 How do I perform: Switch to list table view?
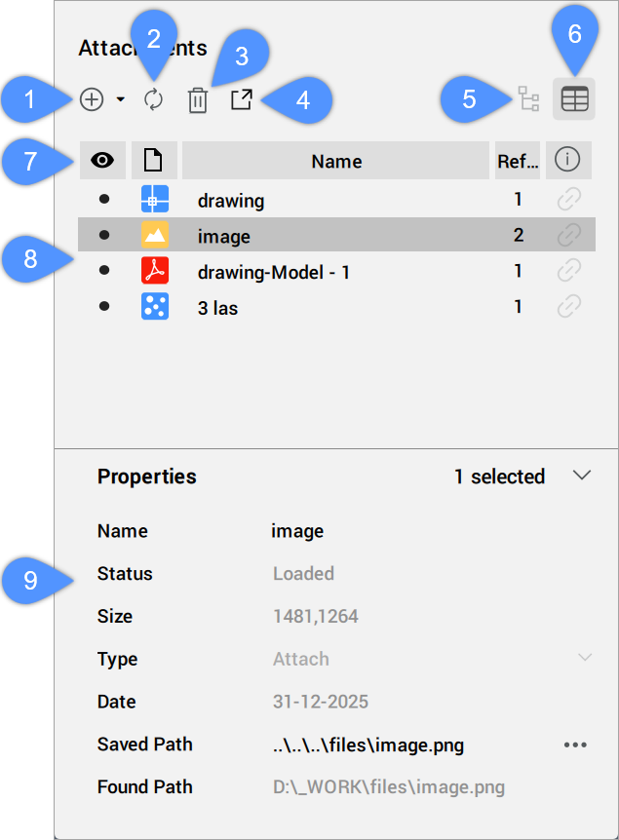(x=574, y=99)
